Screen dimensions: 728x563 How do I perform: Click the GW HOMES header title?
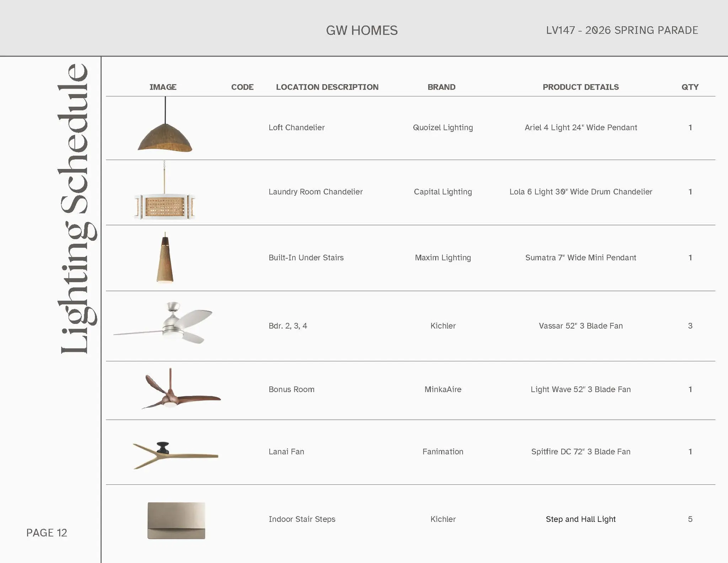click(x=362, y=31)
